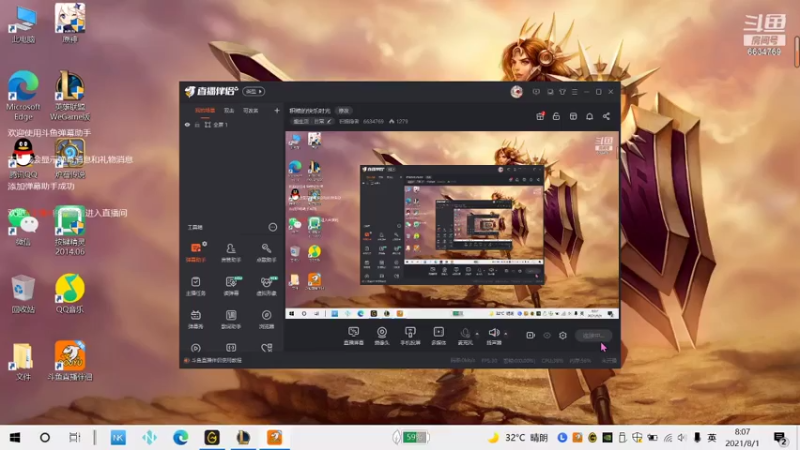Image resolution: width=800 pixels, height=450 pixels.
Task: Open the settings gear on 弹幕助手
Action: click(x=205, y=244)
